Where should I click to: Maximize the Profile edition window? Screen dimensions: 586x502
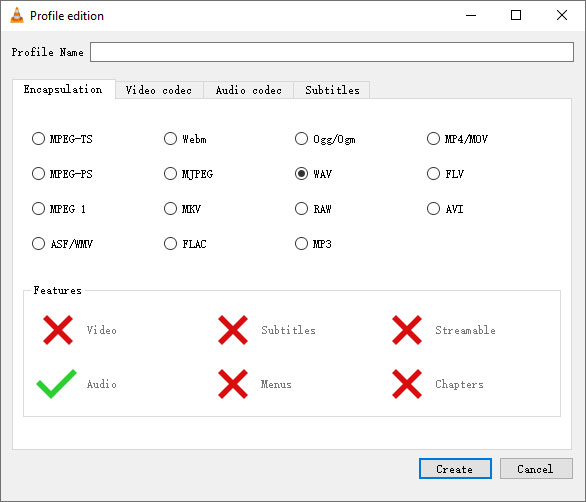516,15
